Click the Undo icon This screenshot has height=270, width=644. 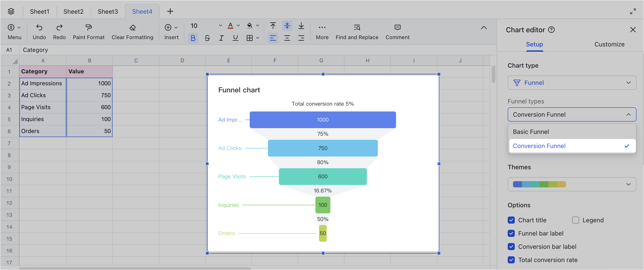(x=39, y=28)
